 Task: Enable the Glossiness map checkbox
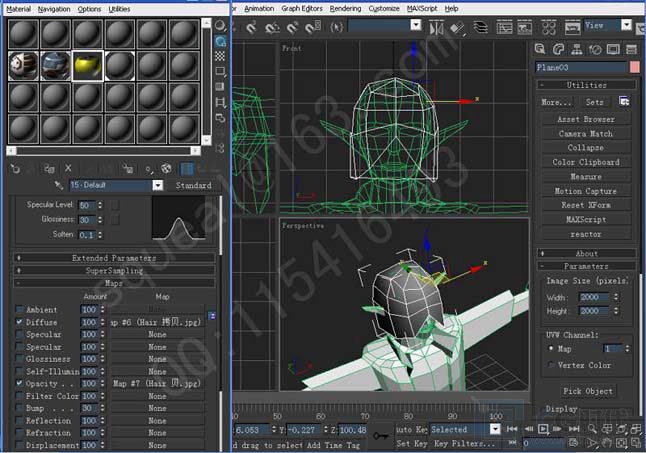pos(19,358)
